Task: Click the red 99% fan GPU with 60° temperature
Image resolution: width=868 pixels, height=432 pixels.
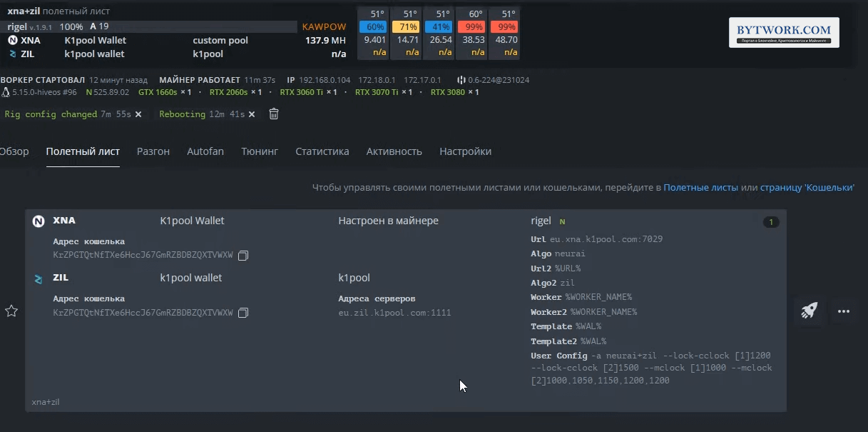Action: click(473, 27)
